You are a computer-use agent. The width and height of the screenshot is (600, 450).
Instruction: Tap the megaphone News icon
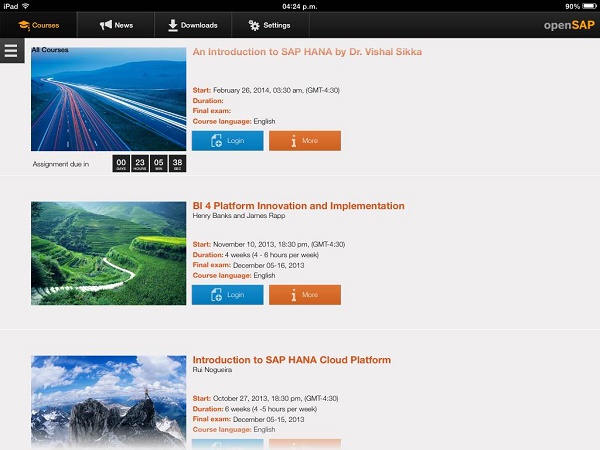pyautogui.click(x=106, y=25)
